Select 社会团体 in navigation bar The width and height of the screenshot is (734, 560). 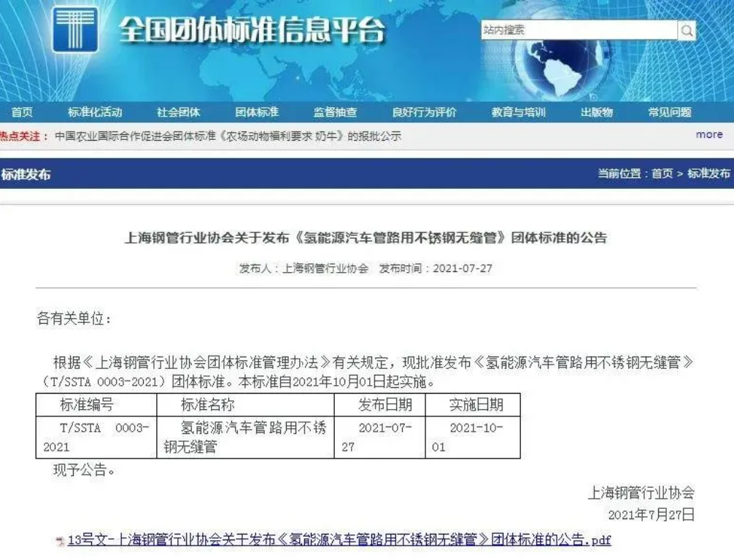[178, 112]
